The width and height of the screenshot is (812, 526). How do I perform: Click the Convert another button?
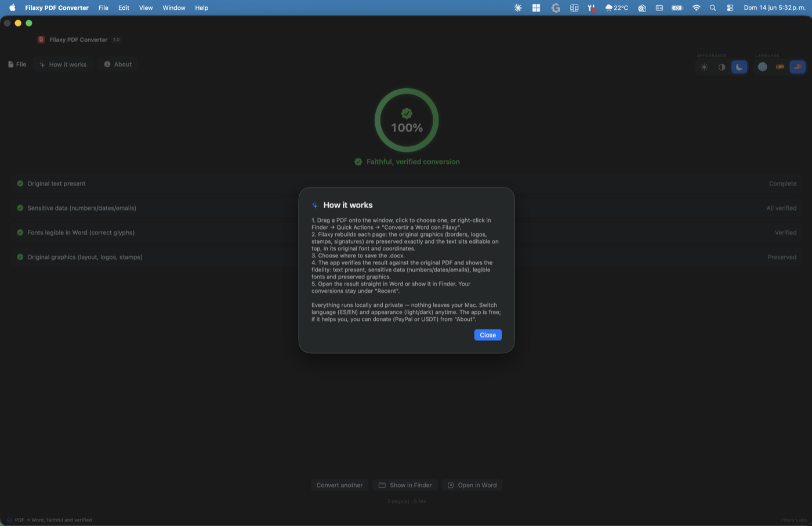pos(339,485)
